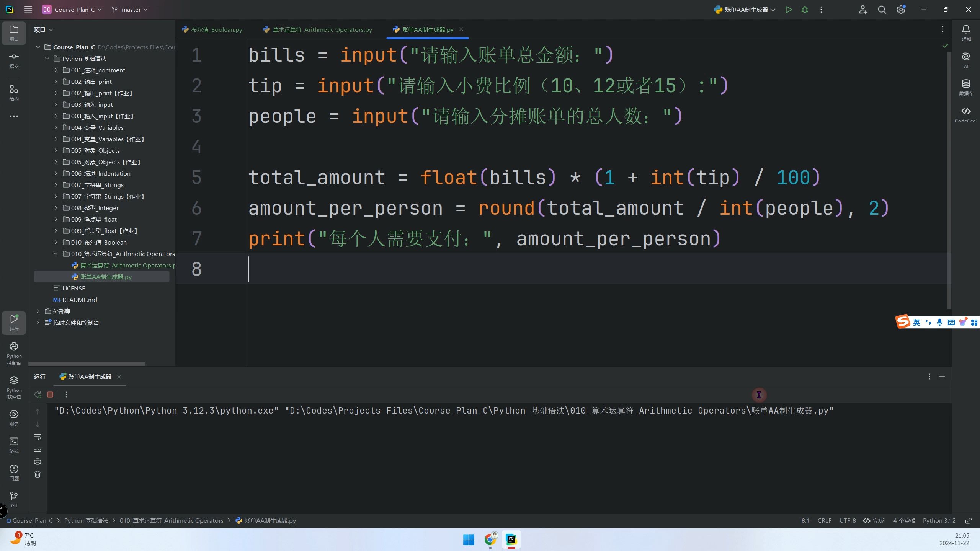Click Python 3.12 interpreter in status bar
The image size is (980, 551).
click(x=939, y=521)
